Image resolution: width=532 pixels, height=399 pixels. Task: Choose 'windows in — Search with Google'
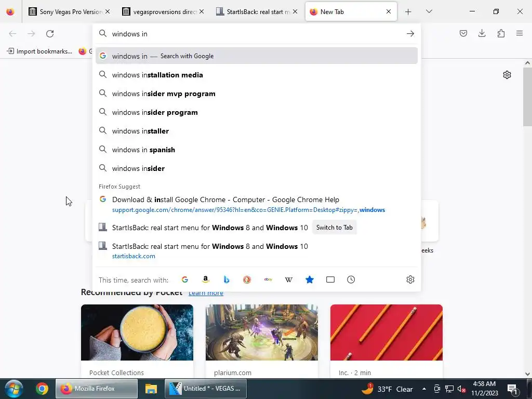[257, 56]
